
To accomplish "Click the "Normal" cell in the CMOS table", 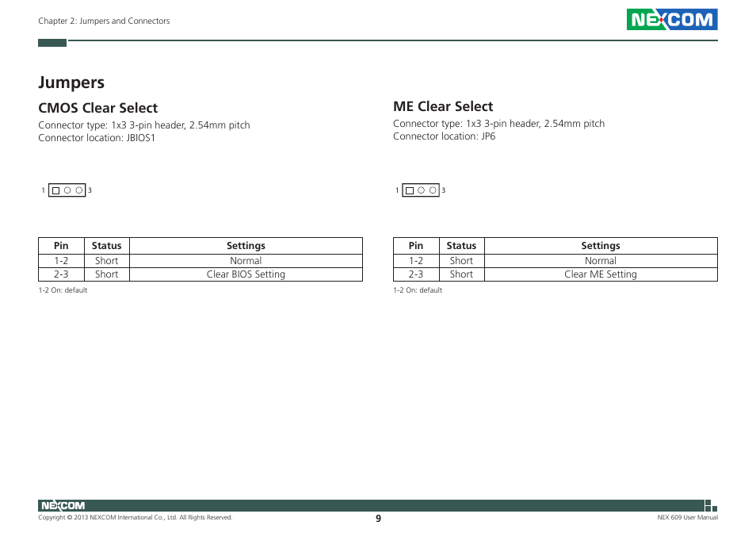I will pos(246,261).
